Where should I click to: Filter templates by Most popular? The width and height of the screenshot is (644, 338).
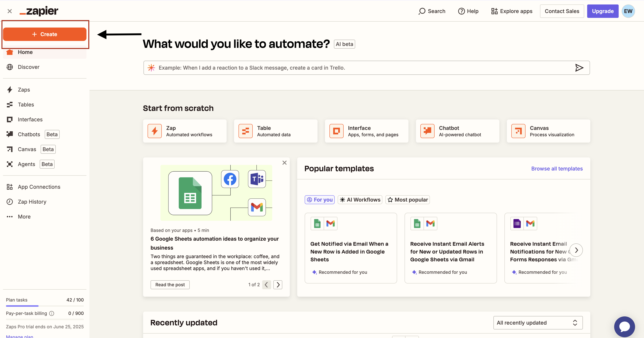[x=408, y=200]
